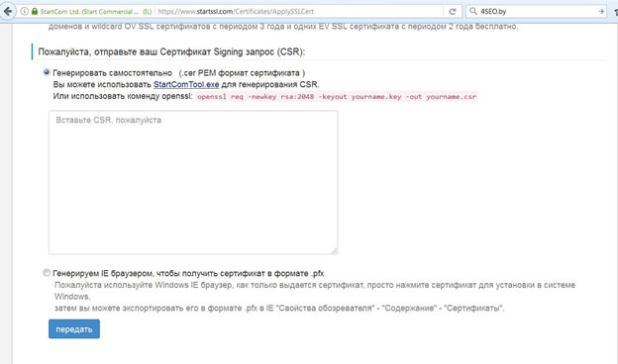
Task: Reload the page with the refresh icon
Action: pyautogui.click(x=453, y=12)
